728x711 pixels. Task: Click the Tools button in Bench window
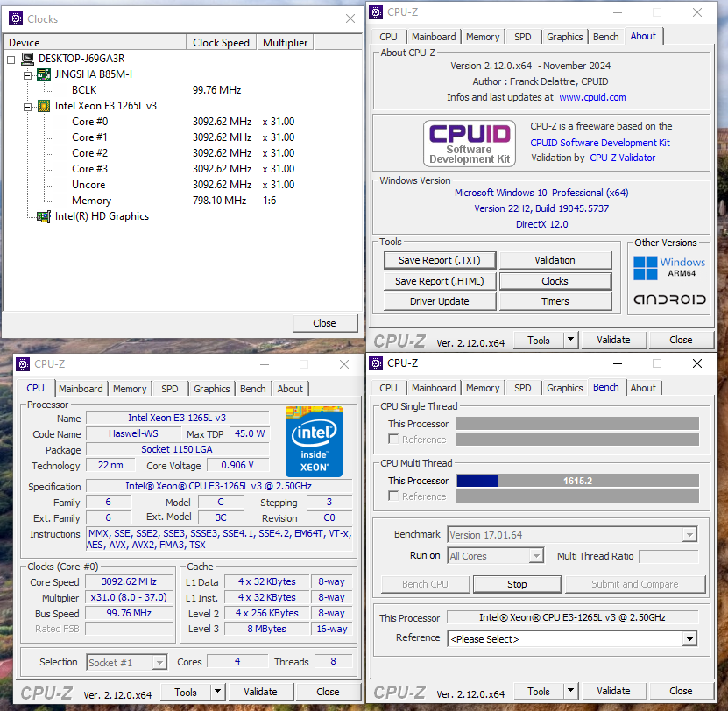pyautogui.click(x=539, y=692)
